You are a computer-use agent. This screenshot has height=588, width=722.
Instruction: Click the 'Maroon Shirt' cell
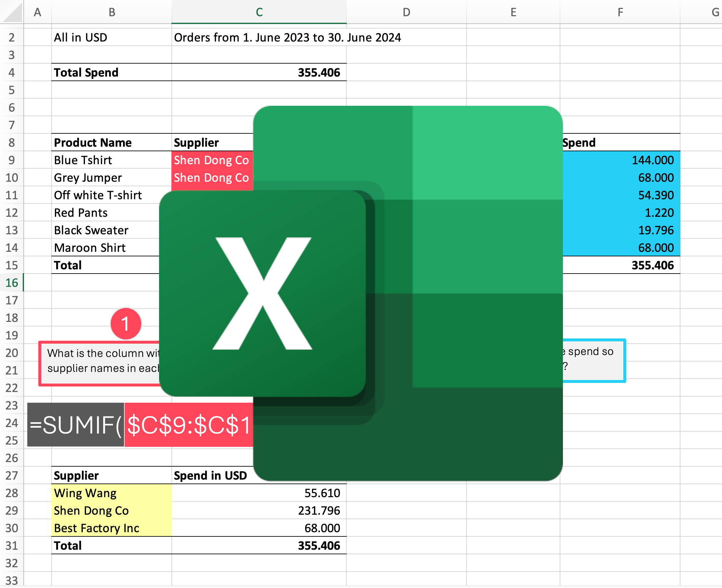point(106,248)
